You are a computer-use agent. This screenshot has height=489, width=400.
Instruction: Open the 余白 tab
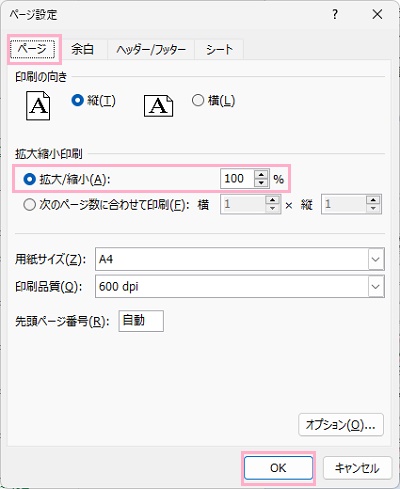tap(82, 50)
